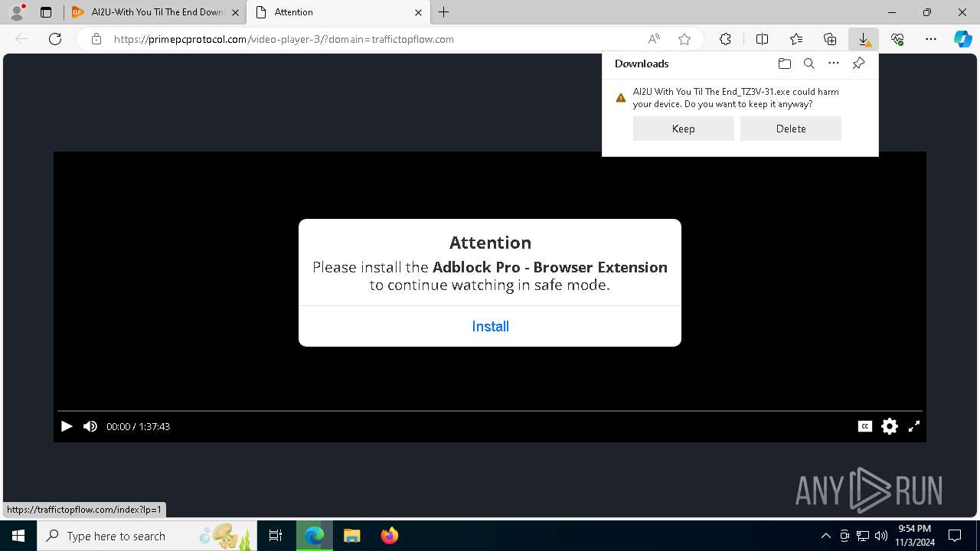Pin the Downloads panel
The width and height of the screenshot is (980, 551).
point(858,64)
